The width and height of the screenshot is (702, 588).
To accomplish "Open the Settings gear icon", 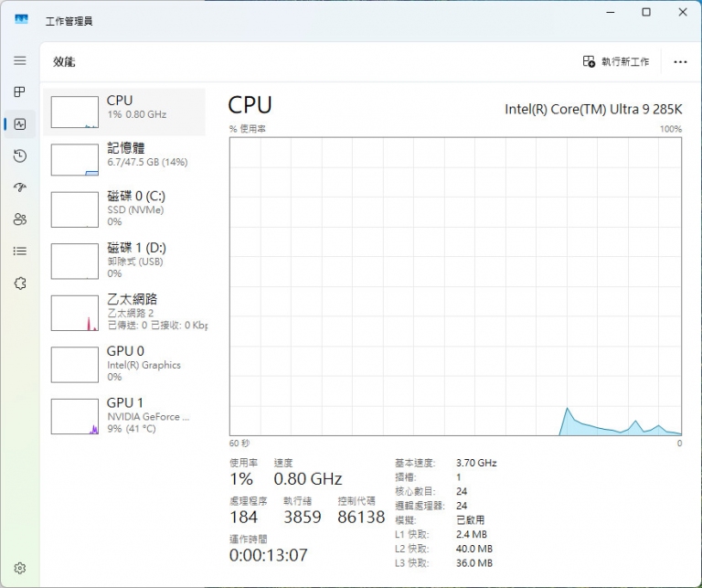I will (20, 568).
